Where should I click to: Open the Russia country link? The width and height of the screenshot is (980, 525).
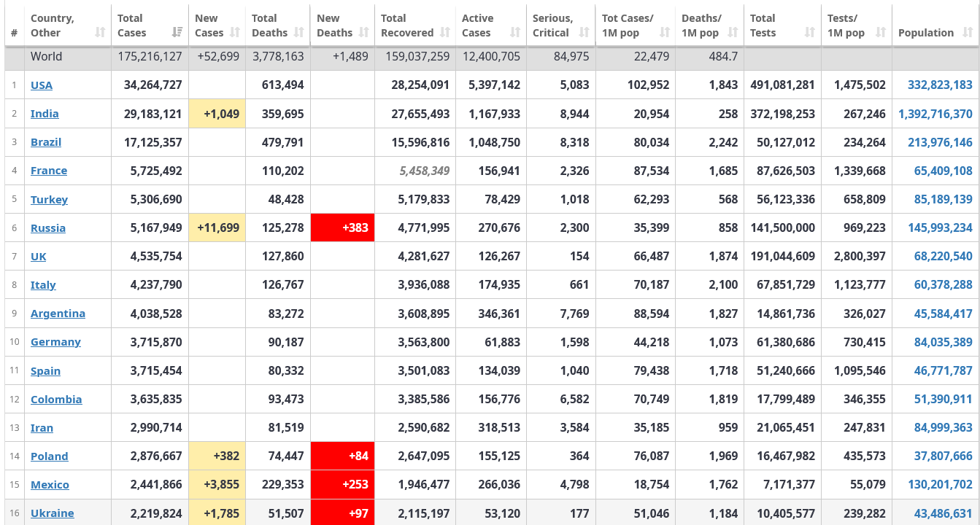48,228
